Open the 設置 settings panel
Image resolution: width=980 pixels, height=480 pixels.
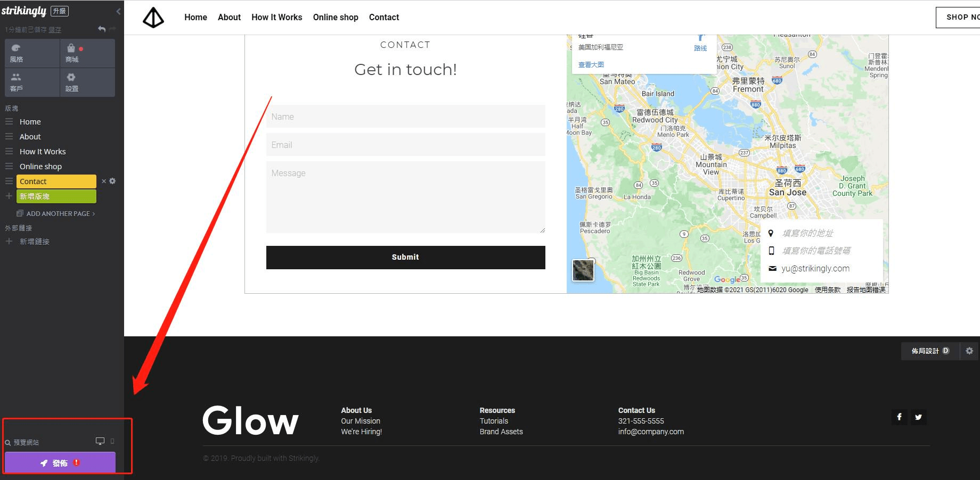[87, 82]
